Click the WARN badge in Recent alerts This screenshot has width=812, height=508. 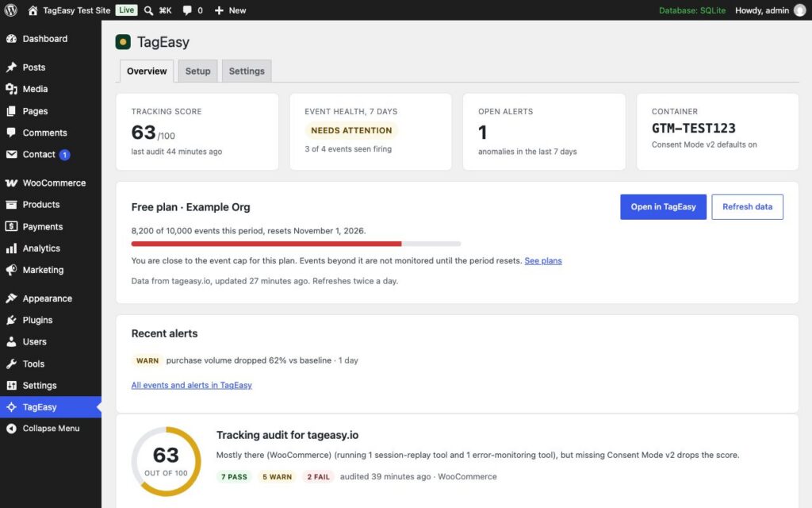click(147, 360)
